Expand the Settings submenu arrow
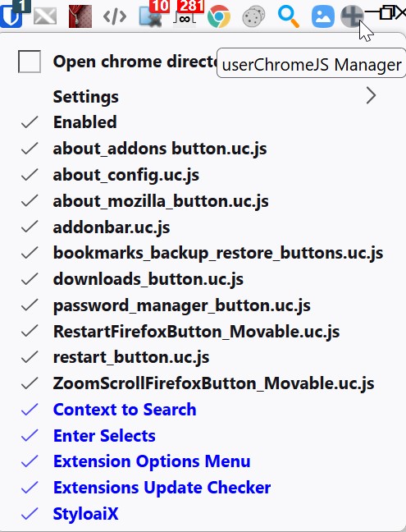The width and height of the screenshot is (406, 532). tap(371, 96)
